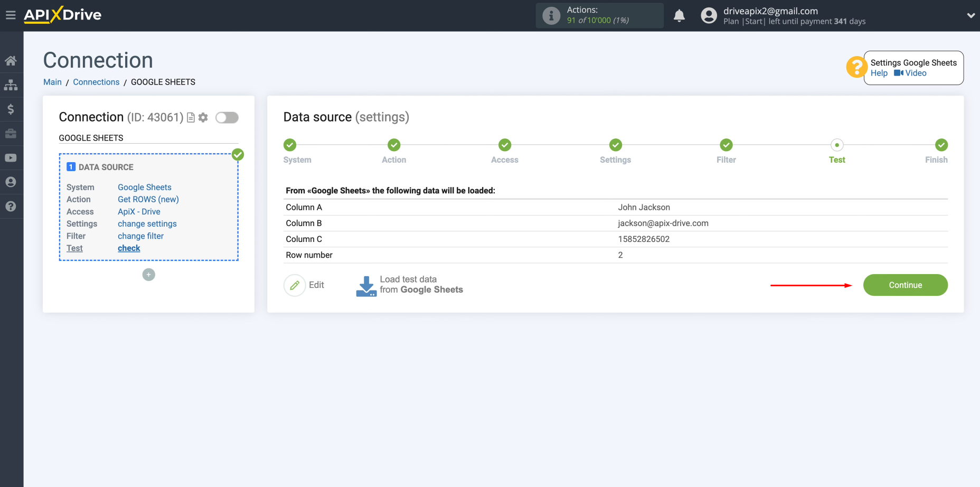The width and height of the screenshot is (980, 487).
Task: Enable the connection toggle switch
Action: point(227,117)
